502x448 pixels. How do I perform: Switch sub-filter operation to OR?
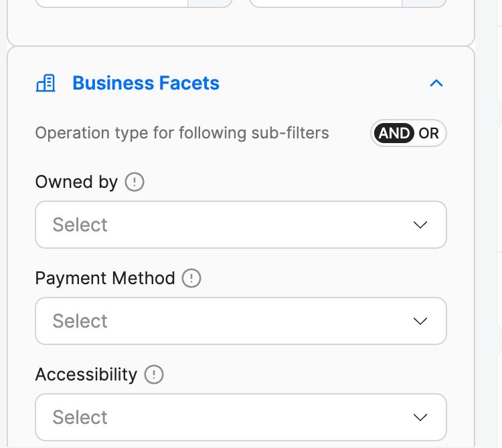point(428,133)
